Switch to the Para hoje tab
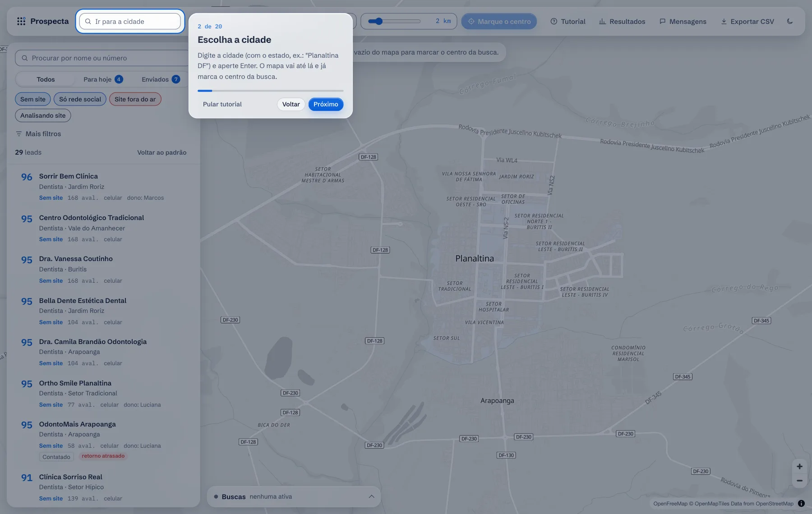Screen dimensions: 812x514 103,79
